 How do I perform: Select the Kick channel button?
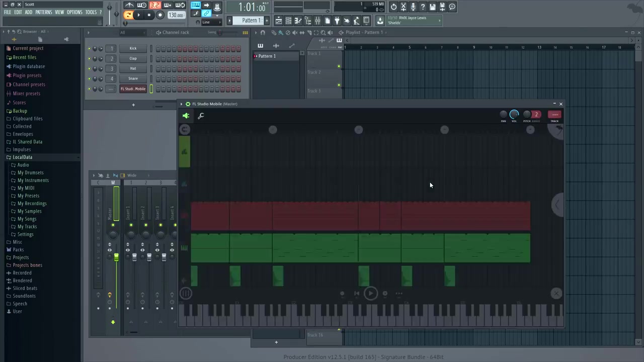click(x=133, y=48)
